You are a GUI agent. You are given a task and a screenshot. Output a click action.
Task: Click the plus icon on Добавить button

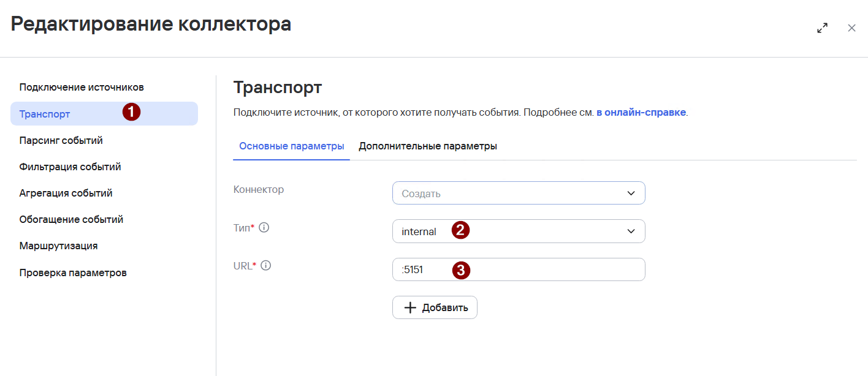pos(411,307)
